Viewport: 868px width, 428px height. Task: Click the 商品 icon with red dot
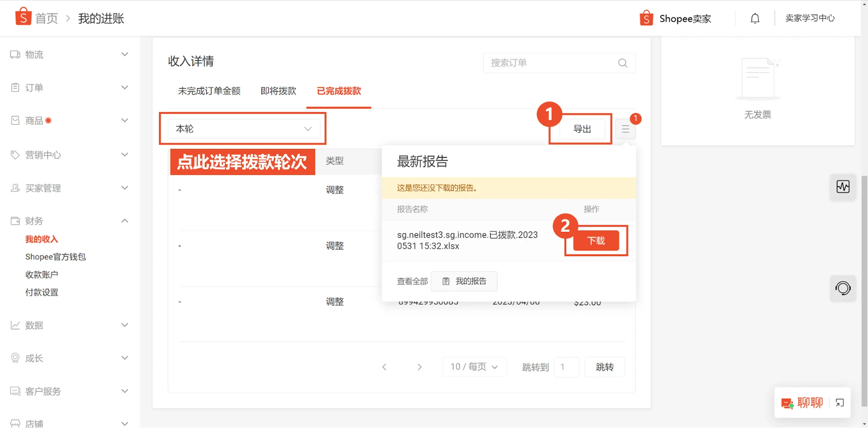pyautogui.click(x=15, y=120)
